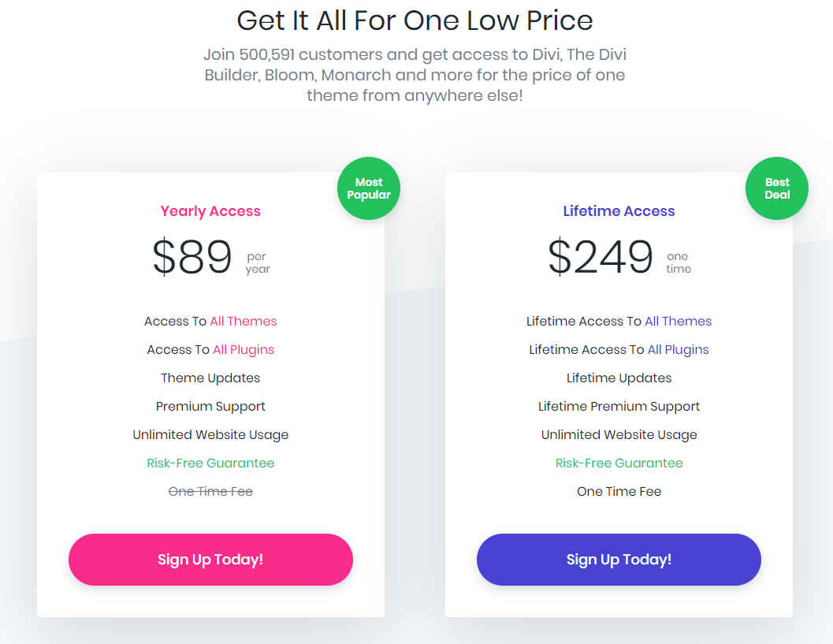Click One Time Fee in Lifetime plan
This screenshot has width=833, height=644.
[x=619, y=492]
